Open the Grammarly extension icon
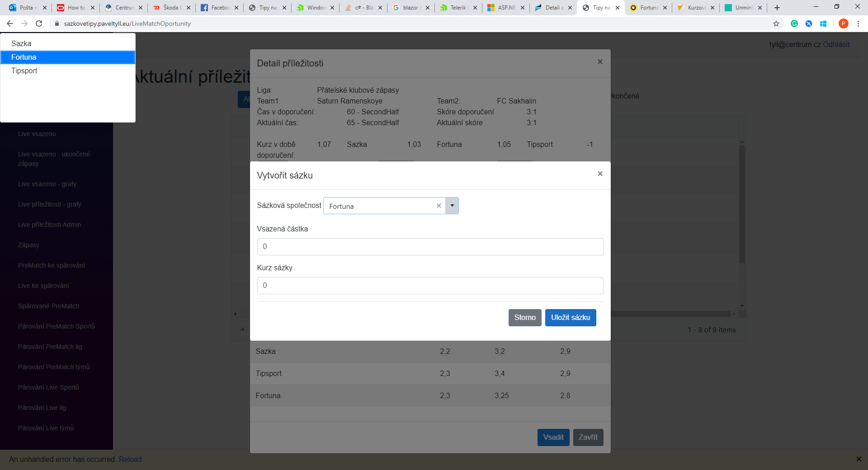Viewport: 868px width, 470px height. point(794,23)
